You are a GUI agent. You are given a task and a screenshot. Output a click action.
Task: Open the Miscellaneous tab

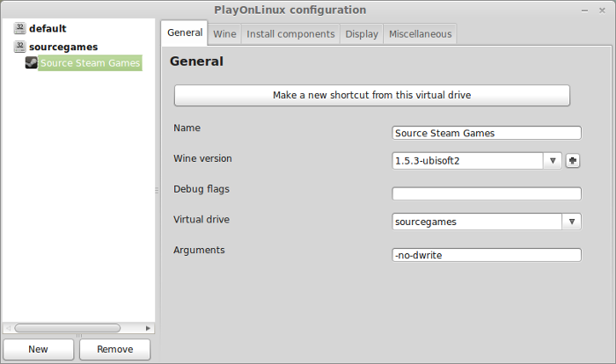tap(421, 34)
